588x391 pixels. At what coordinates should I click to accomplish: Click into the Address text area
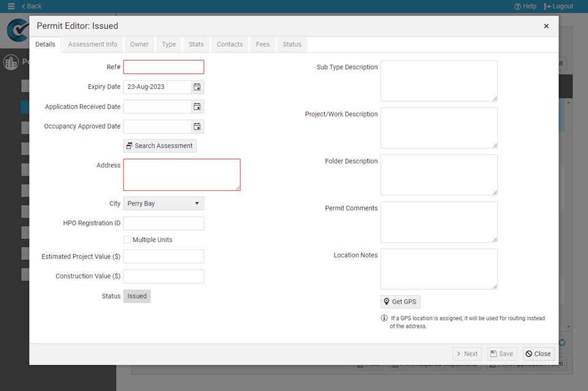181,175
